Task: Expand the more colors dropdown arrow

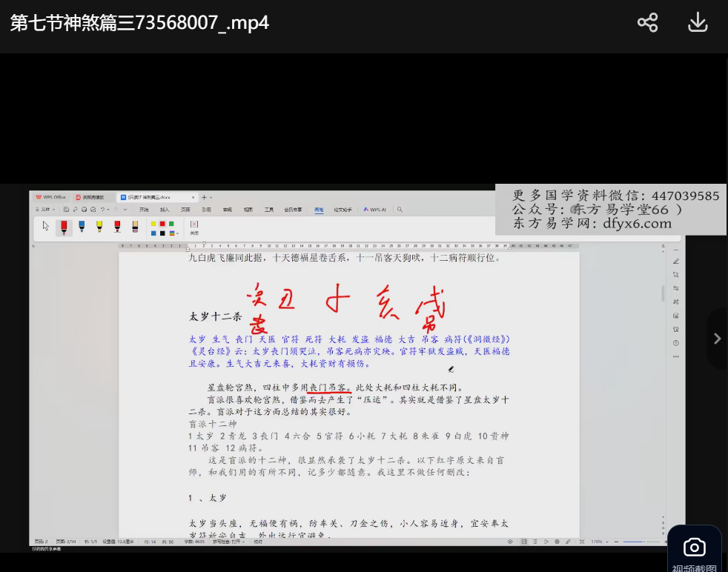Action: pyautogui.click(x=178, y=233)
